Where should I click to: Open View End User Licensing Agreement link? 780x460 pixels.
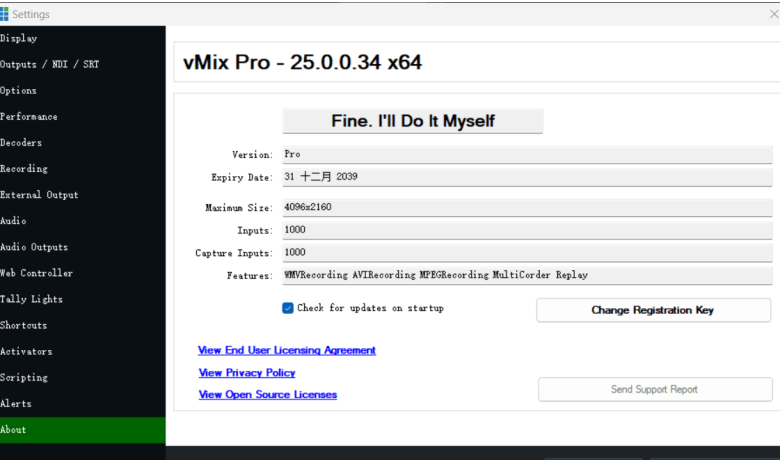[x=287, y=351]
